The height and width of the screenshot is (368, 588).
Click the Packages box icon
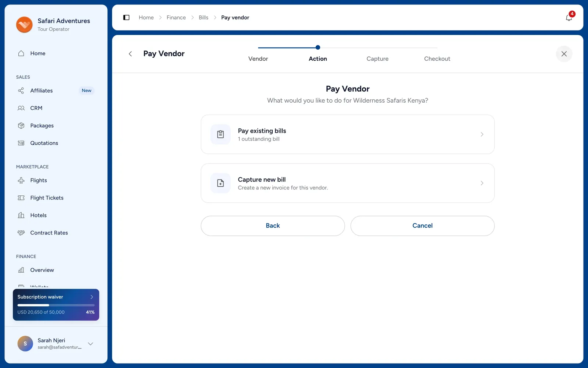click(21, 125)
